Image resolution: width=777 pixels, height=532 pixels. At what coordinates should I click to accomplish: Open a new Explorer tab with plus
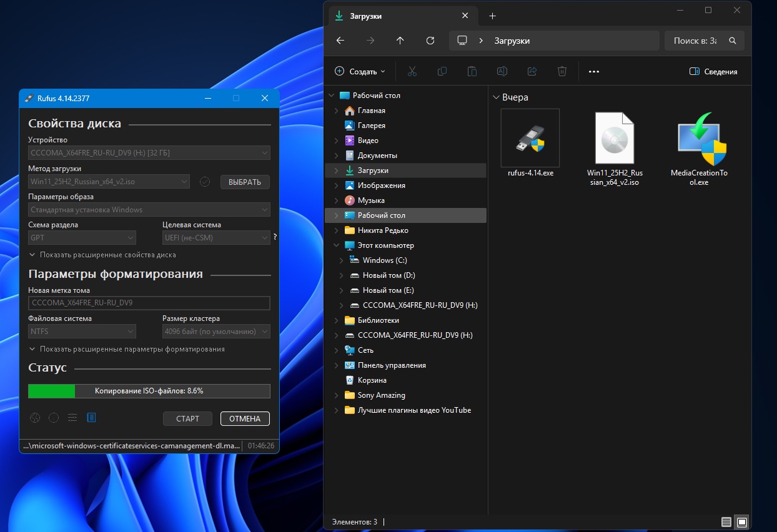coord(492,16)
